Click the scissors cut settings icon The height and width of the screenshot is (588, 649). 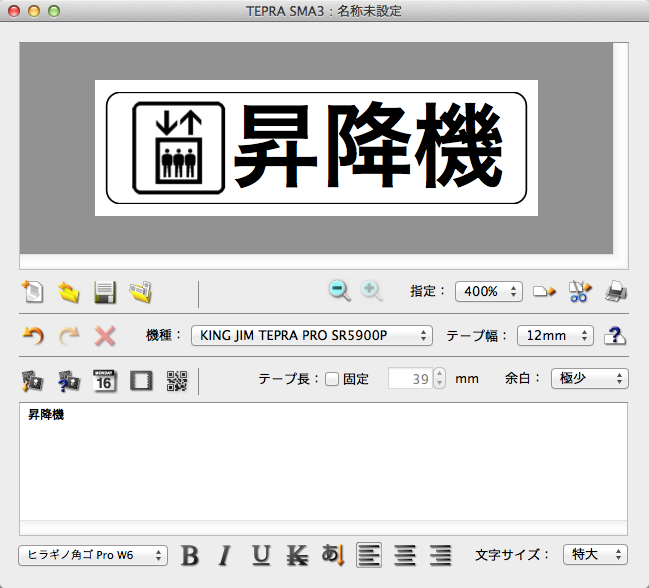tap(580, 291)
